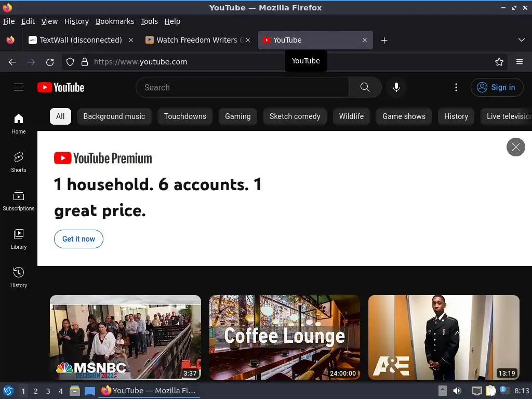Switch to workspace 2
The height and width of the screenshot is (399, 532).
click(x=36, y=391)
